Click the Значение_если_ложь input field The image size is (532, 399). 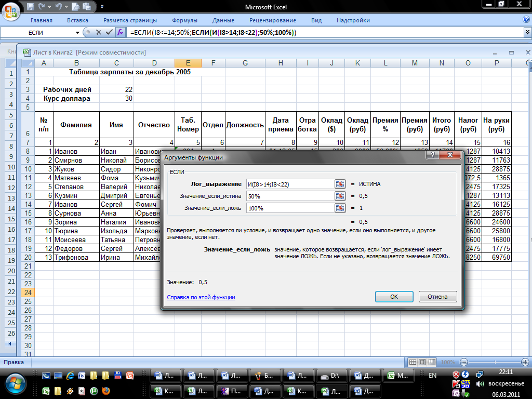[290, 208]
